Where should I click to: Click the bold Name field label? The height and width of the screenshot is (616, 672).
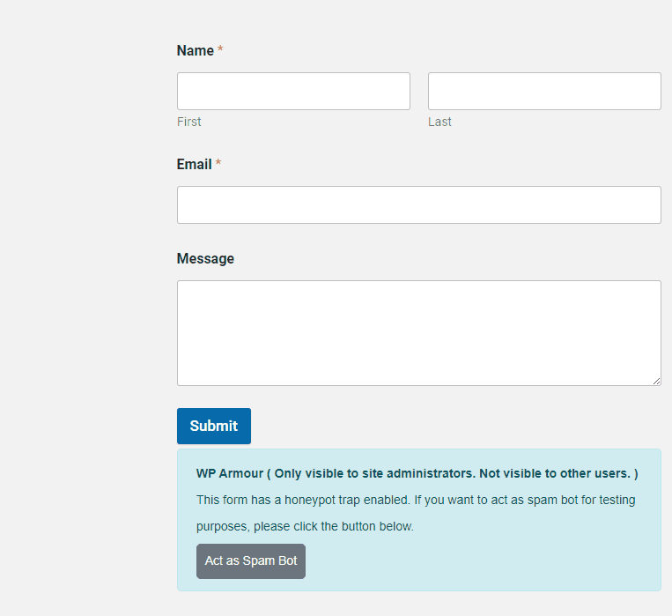(x=196, y=51)
